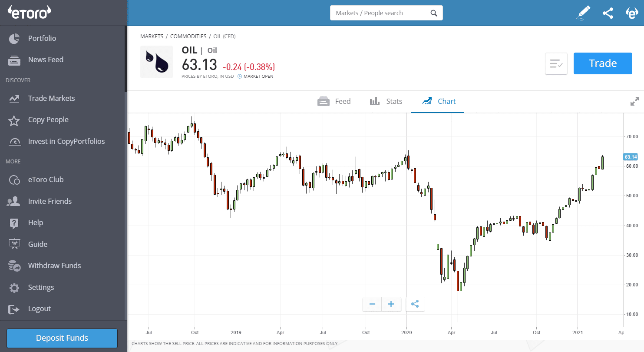Click the 2019 label on time axis

click(236, 332)
